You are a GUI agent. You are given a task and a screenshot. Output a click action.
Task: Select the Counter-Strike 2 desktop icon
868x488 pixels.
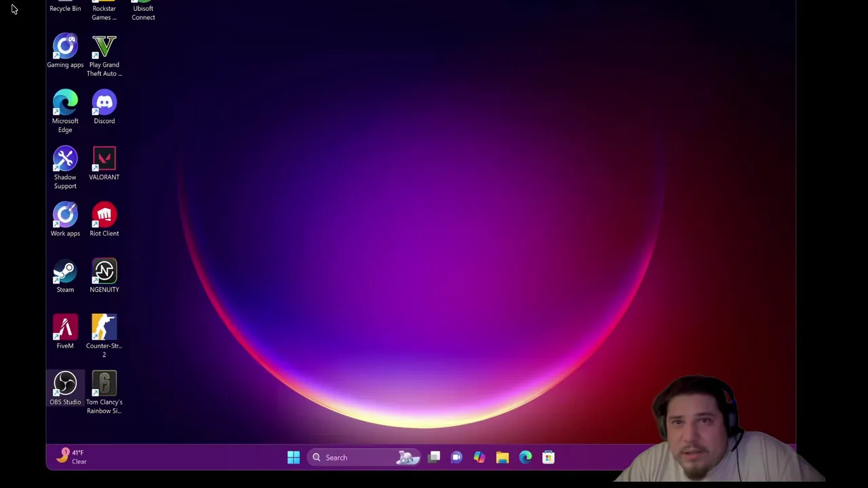pos(104,336)
